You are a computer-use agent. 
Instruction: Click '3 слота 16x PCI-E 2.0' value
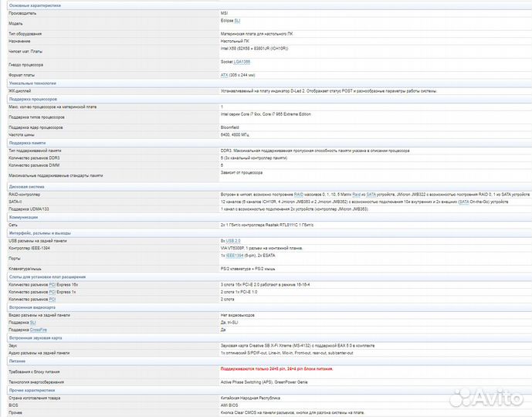265,285
